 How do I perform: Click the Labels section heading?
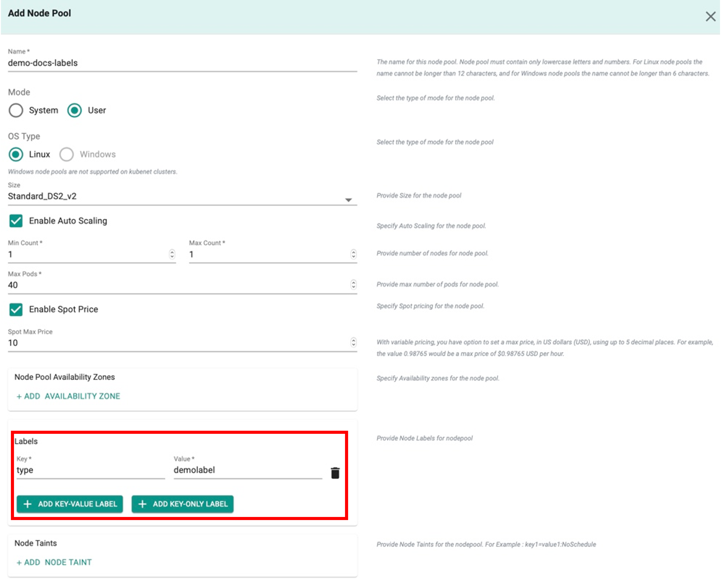[26, 441]
